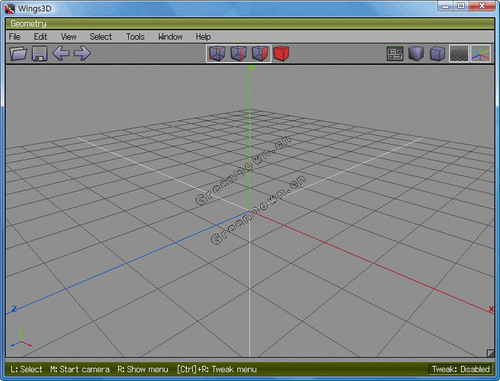Image resolution: width=500 pixels, height=381 pixels.
Task: Click the Open file folder icon
Action: pyautogui.click(x=18, y=53)
